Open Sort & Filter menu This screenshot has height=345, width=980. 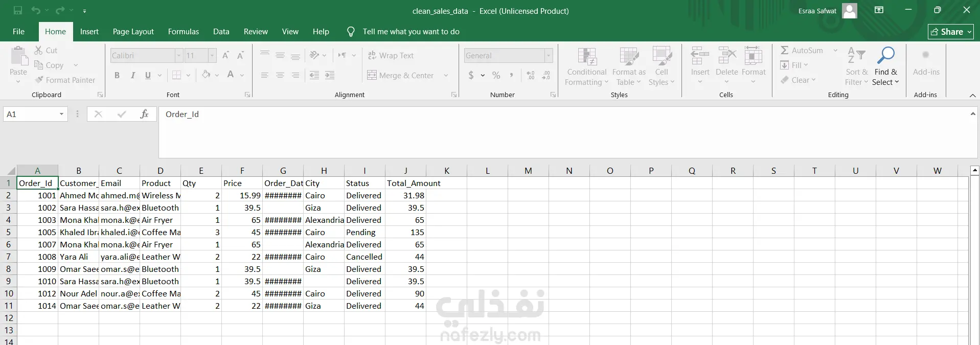coord(856,66)
